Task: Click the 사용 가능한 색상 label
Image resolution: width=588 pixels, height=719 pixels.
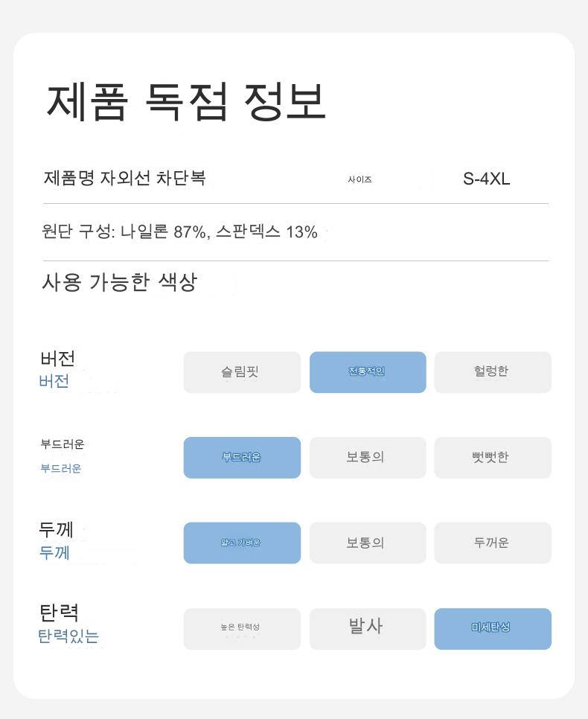Action: pyautogui.click(x=119, y=283)
